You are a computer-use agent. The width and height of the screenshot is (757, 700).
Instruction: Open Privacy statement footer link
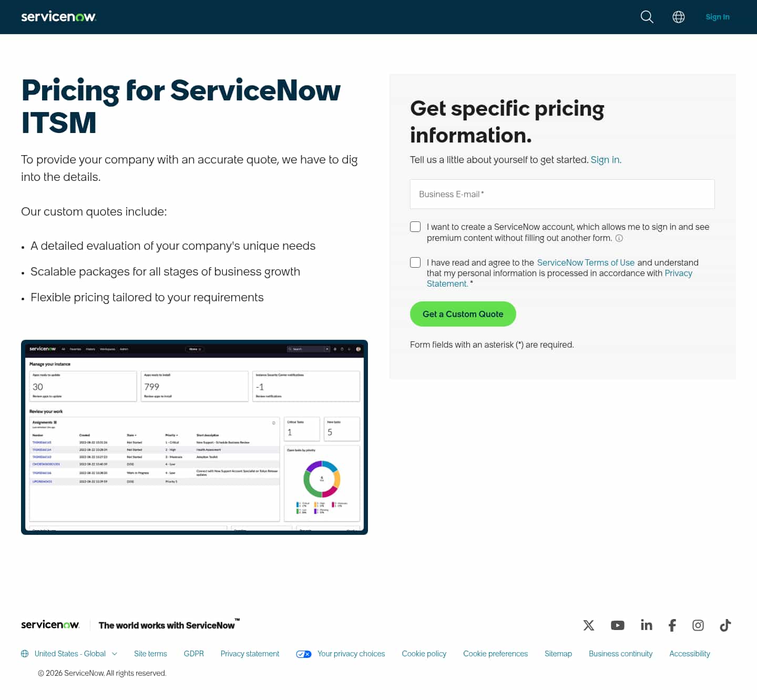point(250,654)
